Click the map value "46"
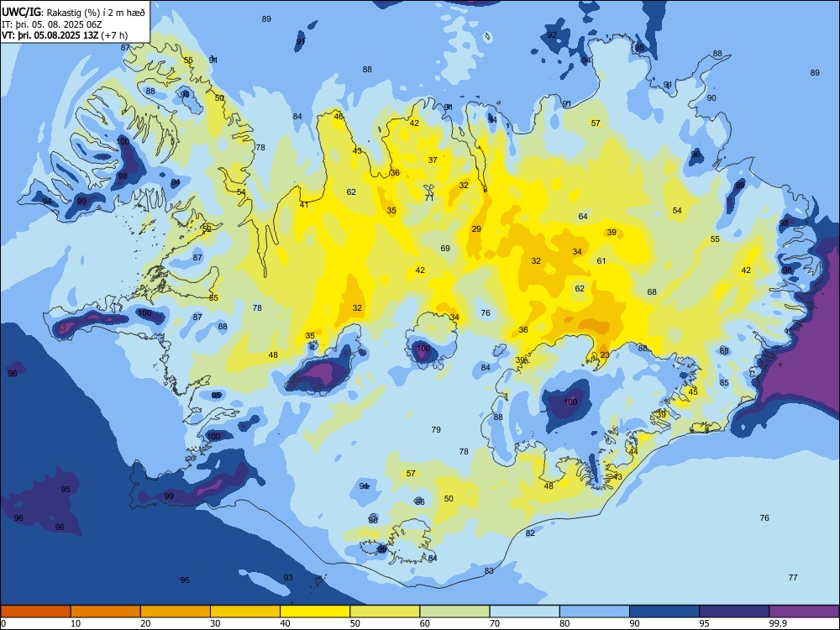Image resolution: width=840 pixels, height=630 pixels. pos(339,116)
